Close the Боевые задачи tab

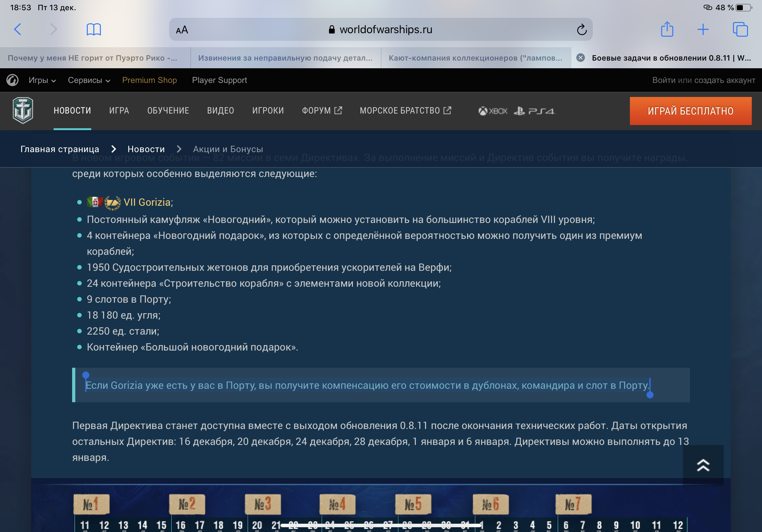pos(580,58)
